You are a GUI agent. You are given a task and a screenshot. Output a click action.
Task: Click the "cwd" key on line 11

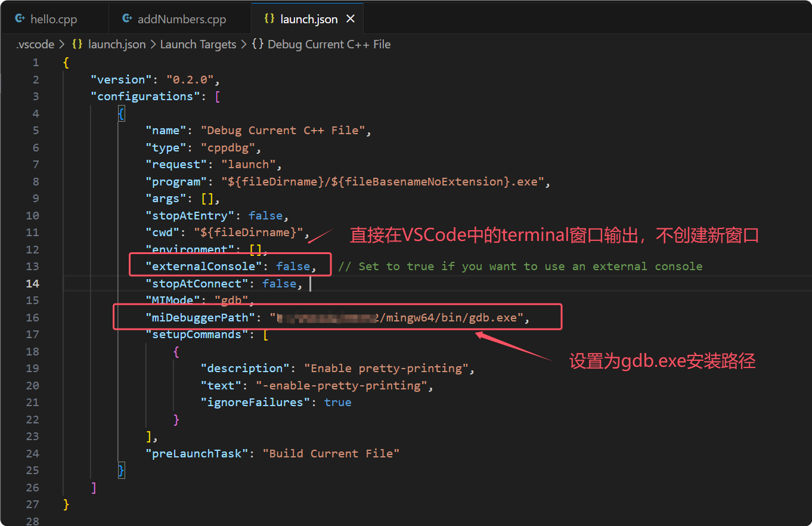[x=163, y=232]
